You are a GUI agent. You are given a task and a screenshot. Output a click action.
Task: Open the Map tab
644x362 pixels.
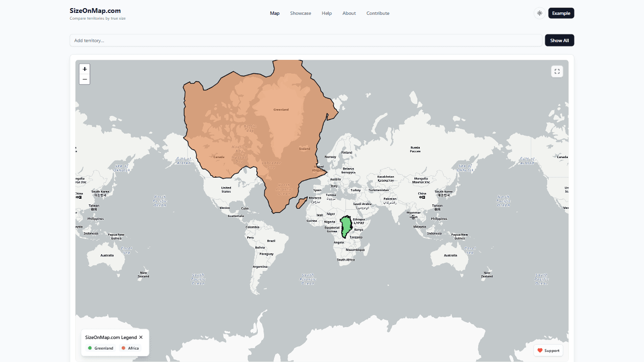[275, 13]
